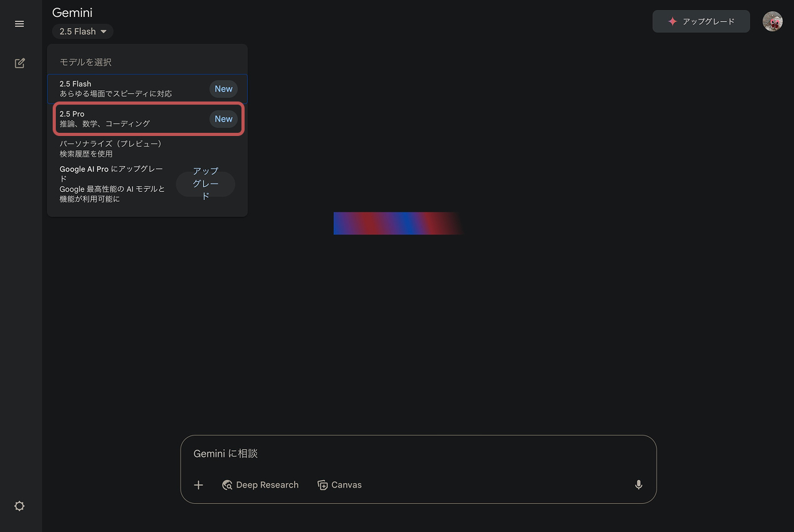Click the microphone voice input icon

[x=638, y=484]
